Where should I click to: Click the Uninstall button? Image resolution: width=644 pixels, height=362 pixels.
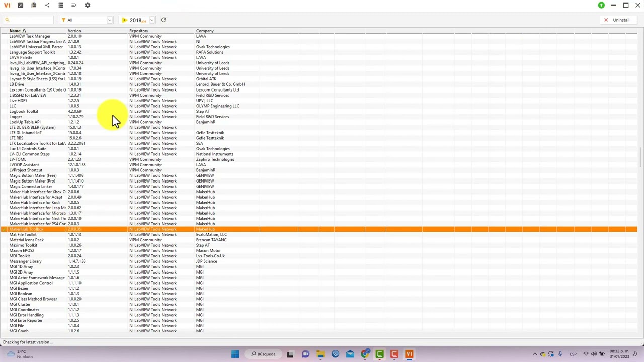point(617,20)
